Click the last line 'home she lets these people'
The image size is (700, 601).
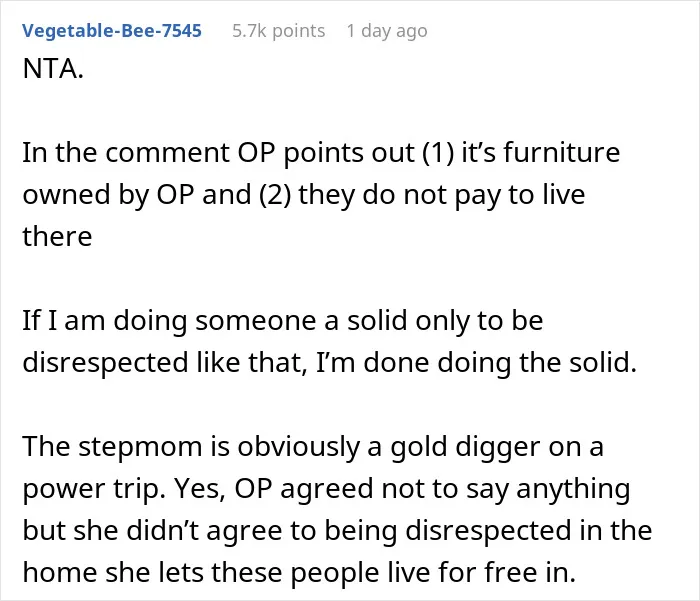click(x=299, y=572)
